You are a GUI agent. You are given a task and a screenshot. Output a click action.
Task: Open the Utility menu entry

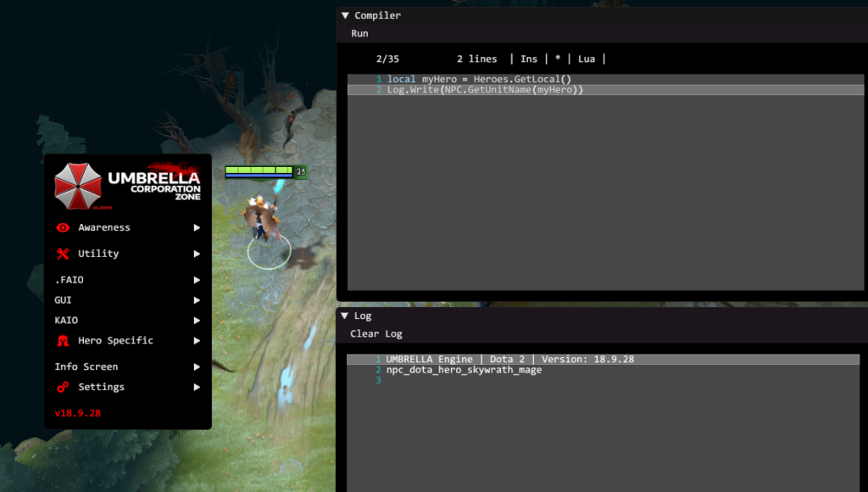98,254
